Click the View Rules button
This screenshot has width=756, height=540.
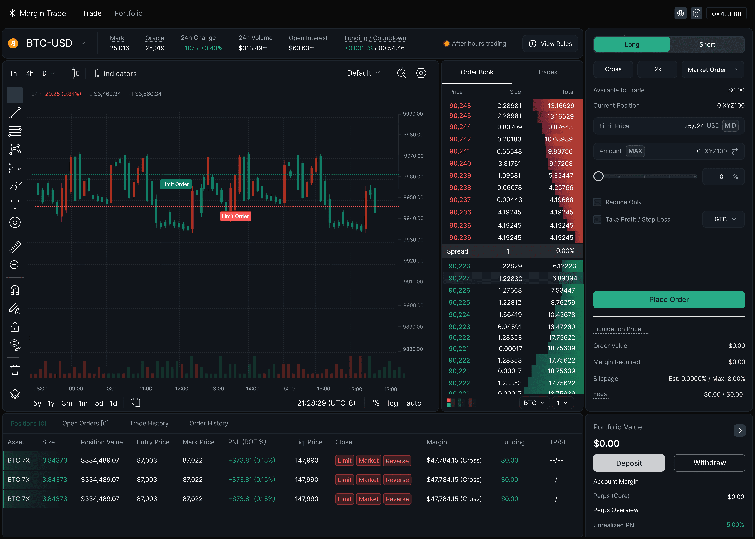pyautogui.click(x=550, y=44)
